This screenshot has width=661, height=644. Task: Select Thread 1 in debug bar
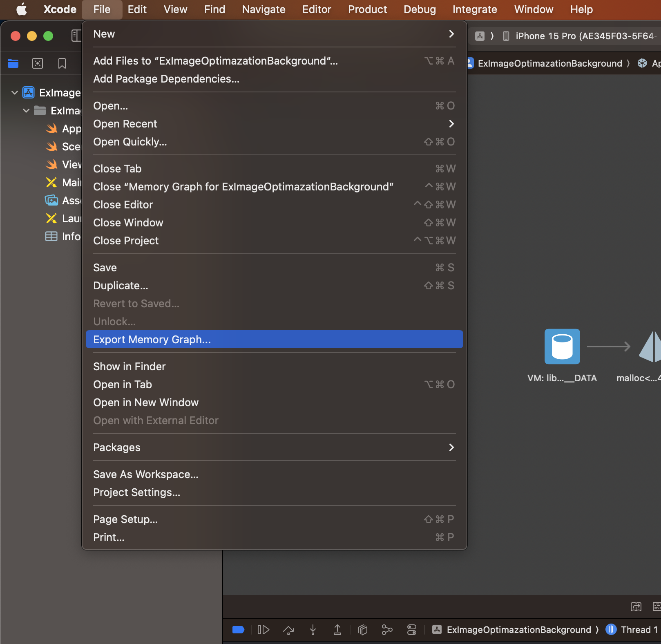(632, 630)
